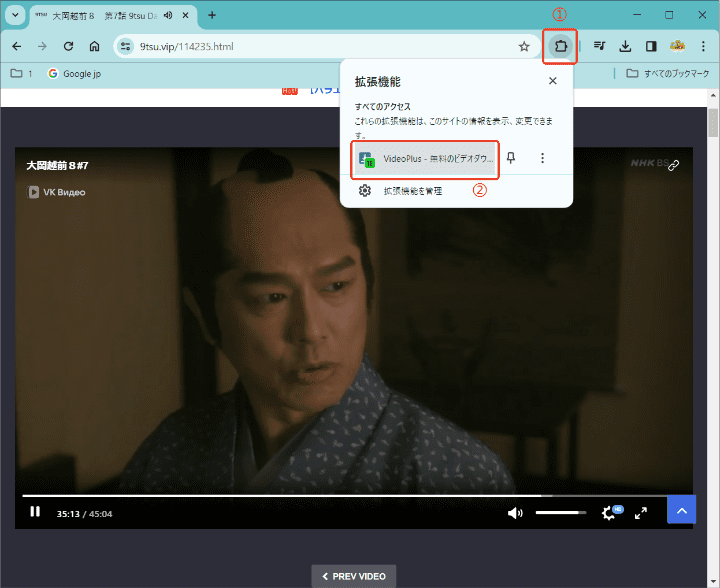720x588 pixels.
Task: Open media control playlist icon
Action: 599,46
